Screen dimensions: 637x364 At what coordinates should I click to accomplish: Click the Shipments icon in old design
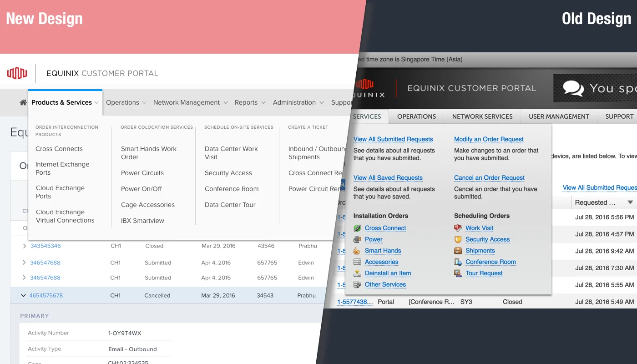tap(458, 251)
